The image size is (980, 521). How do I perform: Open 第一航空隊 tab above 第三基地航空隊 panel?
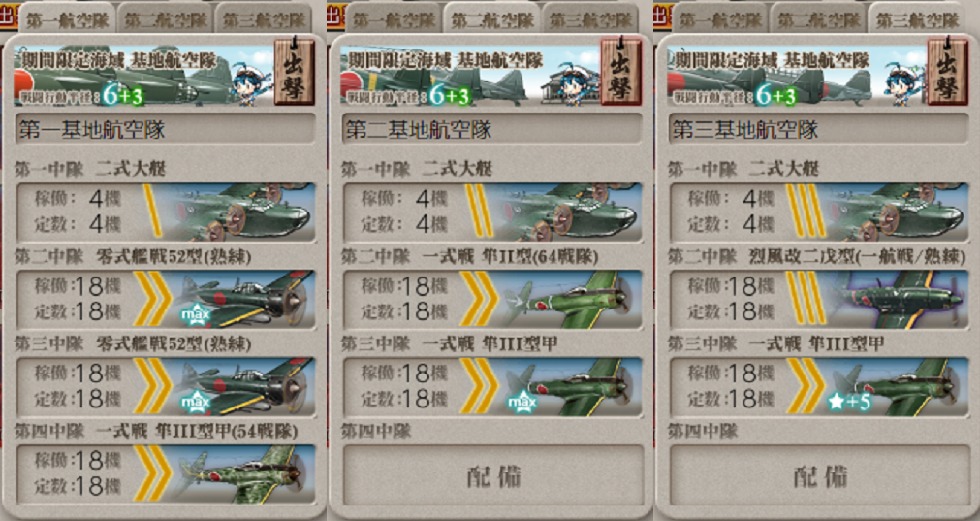pos(720,18)
